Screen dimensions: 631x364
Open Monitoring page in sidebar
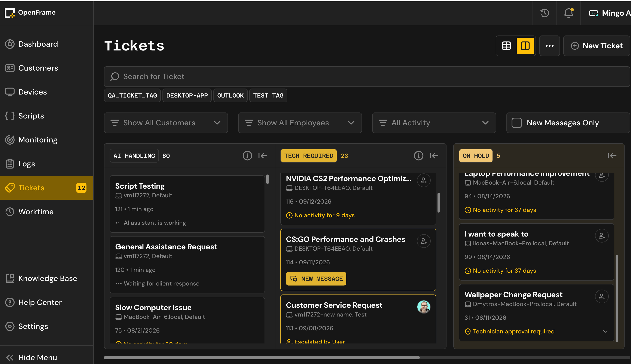click(47, 140)
